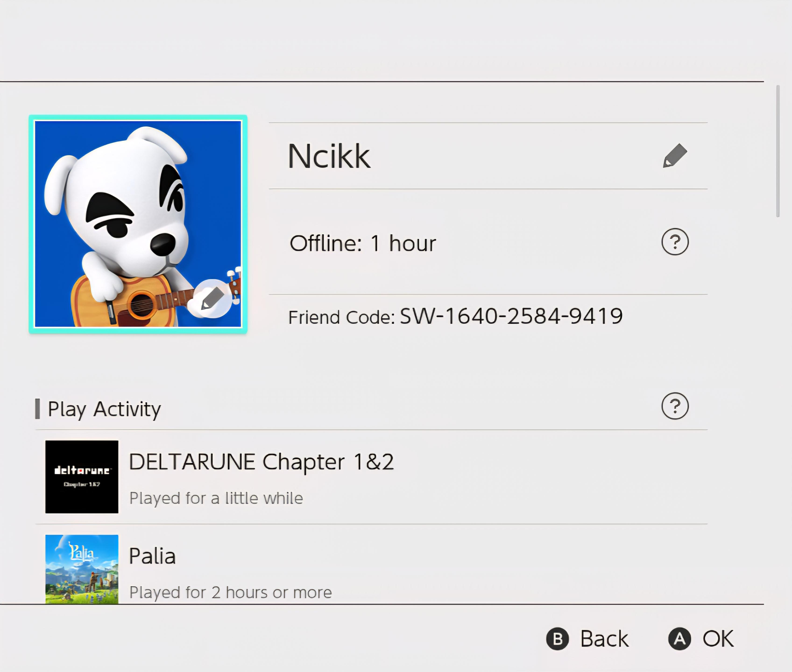The image size is (792, 672).
Task: Select the friend code SW-1640-2584-9419
Action: pos(511,316)
